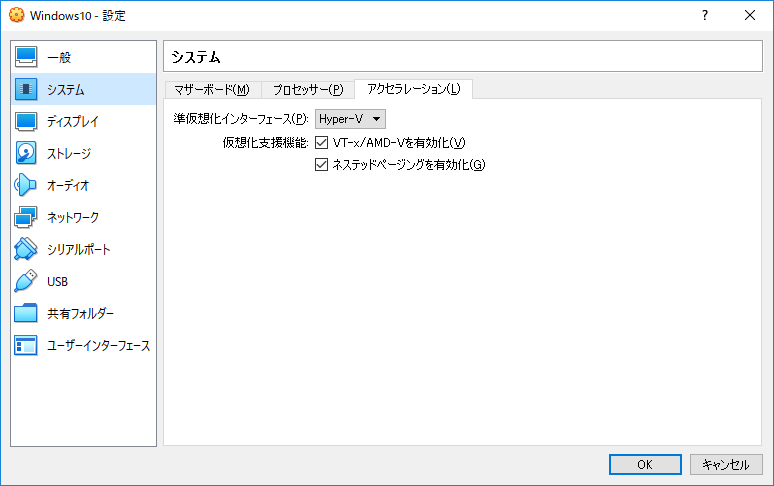Uncheck ネステッドページングを有効化 checkbox
The width and height of the screenshot is (774, 486).
pyautogui.click(x=321, y=164)
